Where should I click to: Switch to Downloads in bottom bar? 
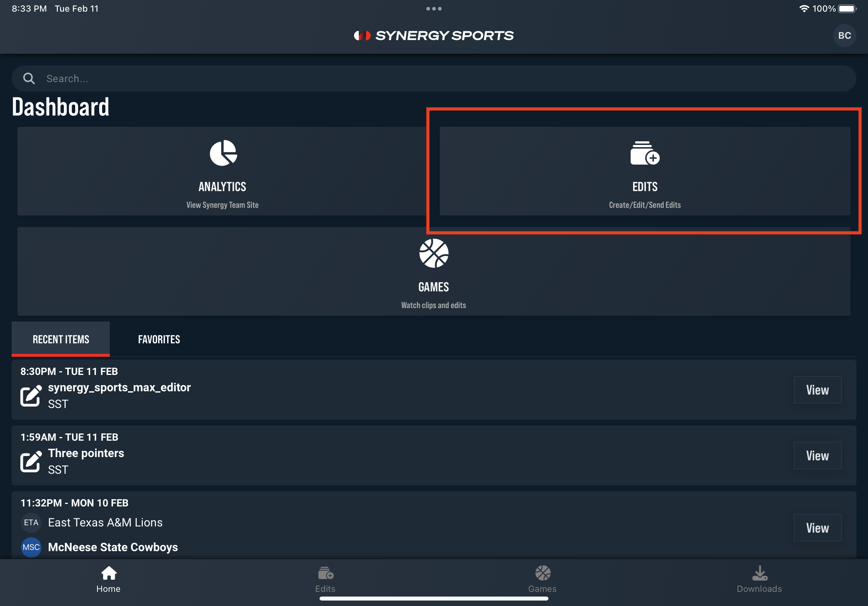[759, 579]
